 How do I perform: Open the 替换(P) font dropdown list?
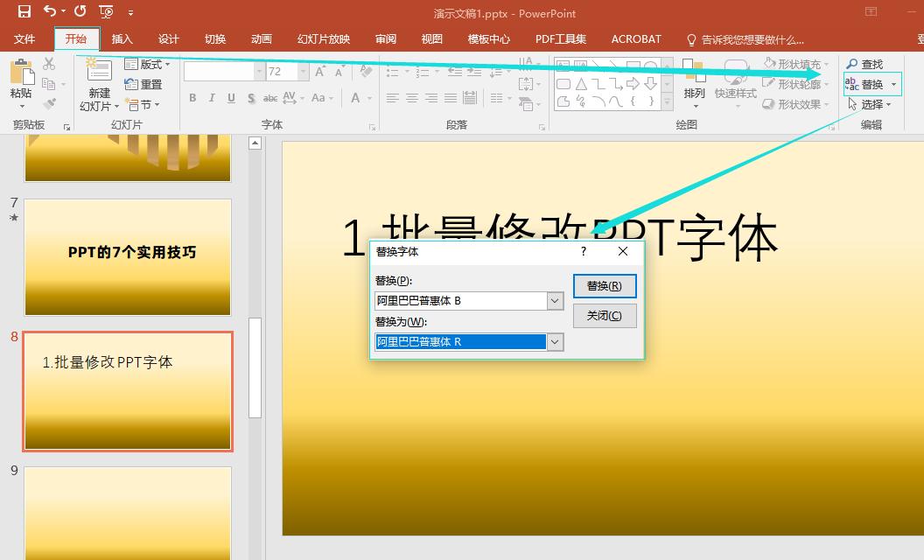555,301
